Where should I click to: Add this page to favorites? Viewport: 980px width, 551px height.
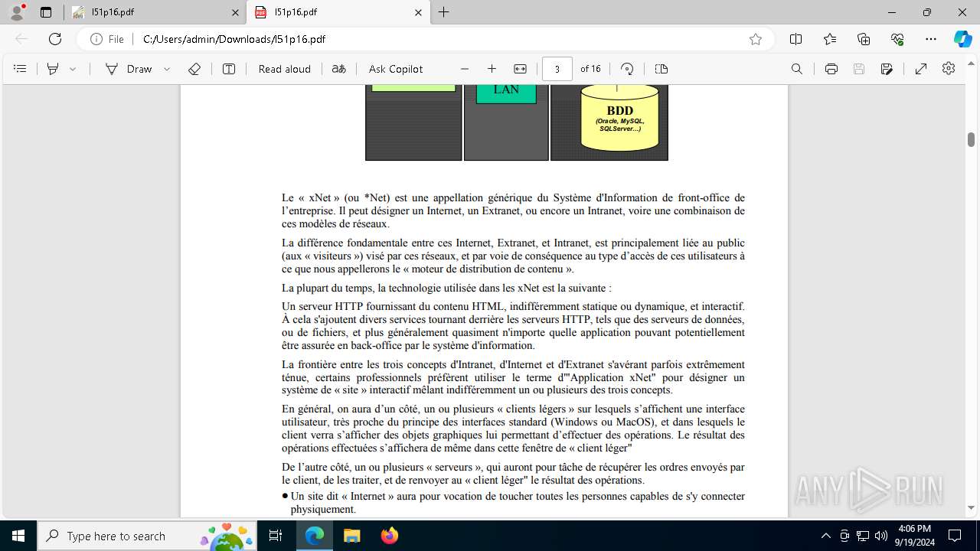[x=756, y=39]
